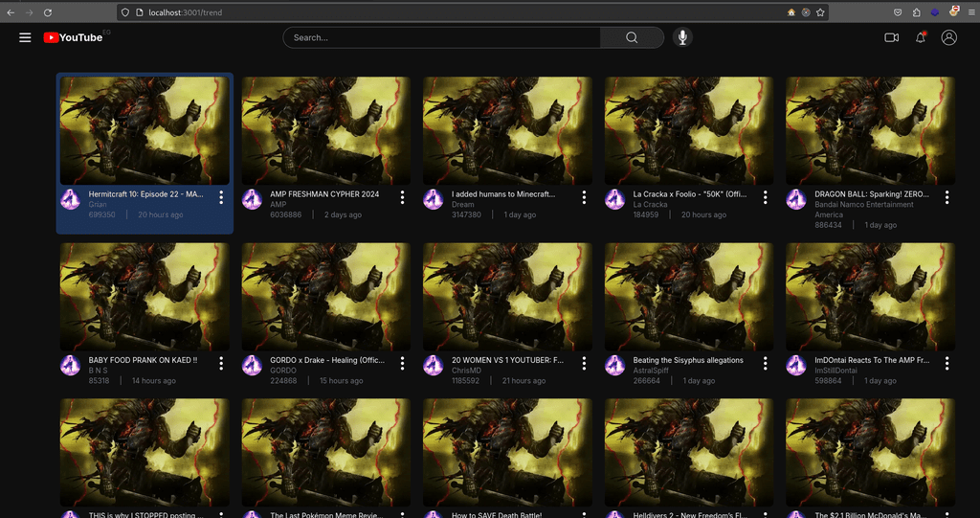This screenshot has width=980, height=518.
Task: Click AMP FRESHMAN CYPHER 2024 title
Action: coord(324,194)
